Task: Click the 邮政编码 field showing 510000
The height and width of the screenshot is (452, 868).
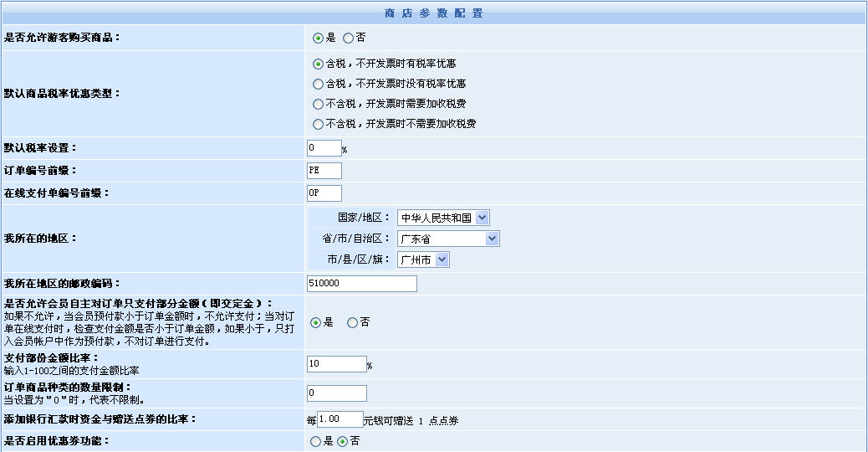Action: [x=361, y=284]
